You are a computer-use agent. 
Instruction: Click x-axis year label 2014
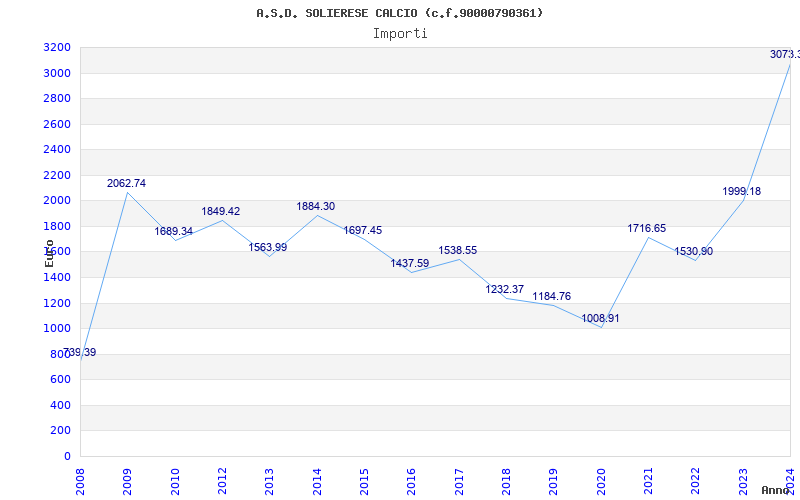(x=317, y=482)
